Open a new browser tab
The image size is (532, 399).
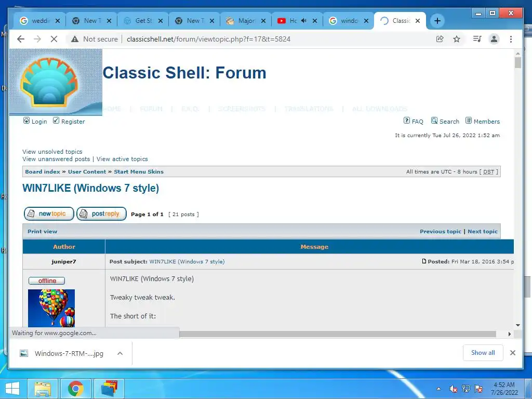click(437, 21)
